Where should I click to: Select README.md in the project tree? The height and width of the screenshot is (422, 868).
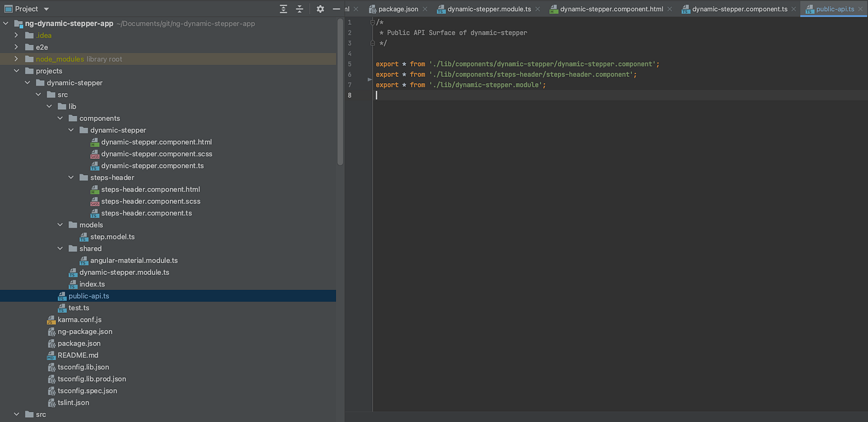[x=77, y=355]
